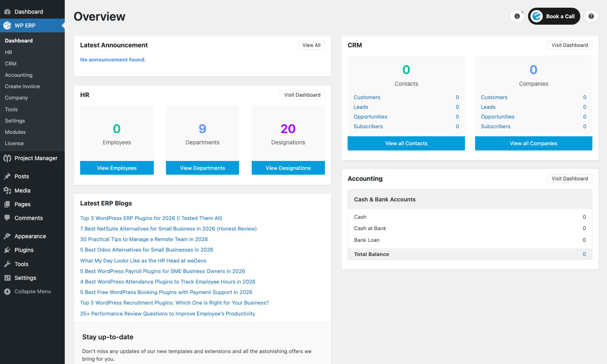Click the View Employees button
Image resolution: width=607 pixels, height=364 pixels.
[117, 168]
